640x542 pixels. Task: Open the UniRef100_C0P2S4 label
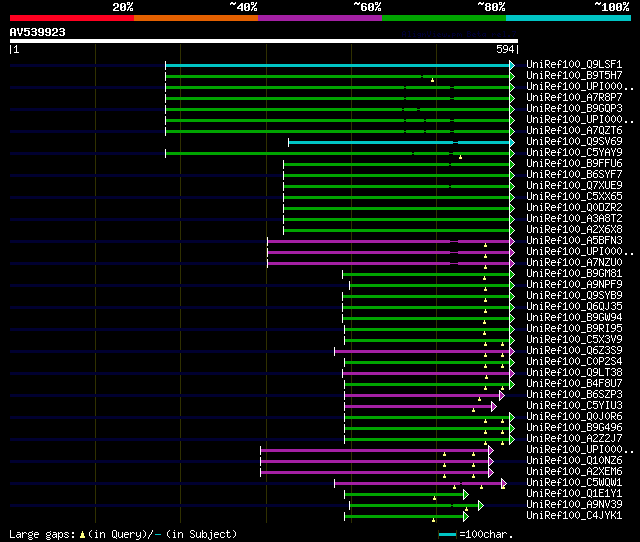click(x=574, y=362)
